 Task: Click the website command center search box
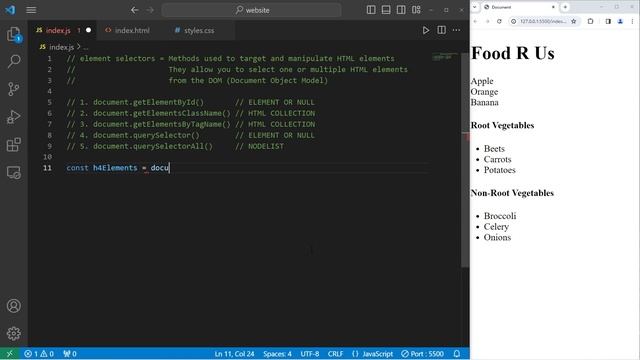coord(252,10)
